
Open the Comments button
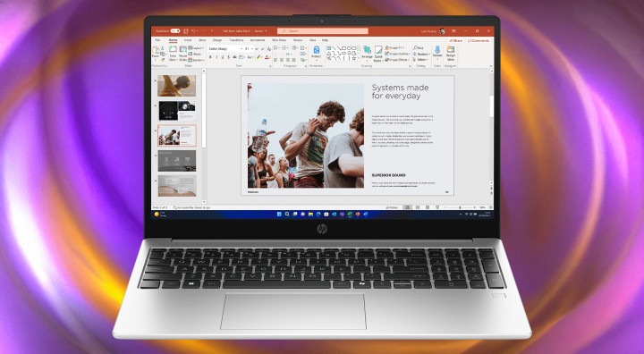click(479, 40)
